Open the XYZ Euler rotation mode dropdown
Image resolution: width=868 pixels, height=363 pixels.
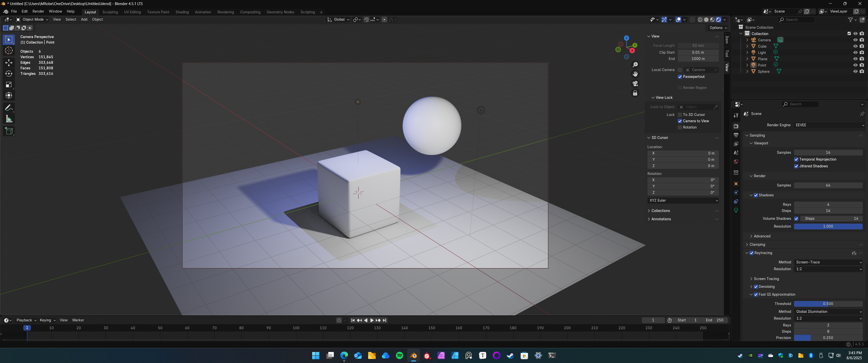pyautogui.click(x=683, y=200)
